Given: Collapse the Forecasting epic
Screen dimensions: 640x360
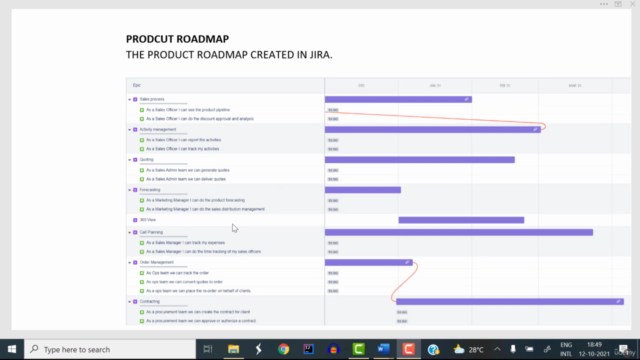Looking at the screenshot, I should point(130,190).
